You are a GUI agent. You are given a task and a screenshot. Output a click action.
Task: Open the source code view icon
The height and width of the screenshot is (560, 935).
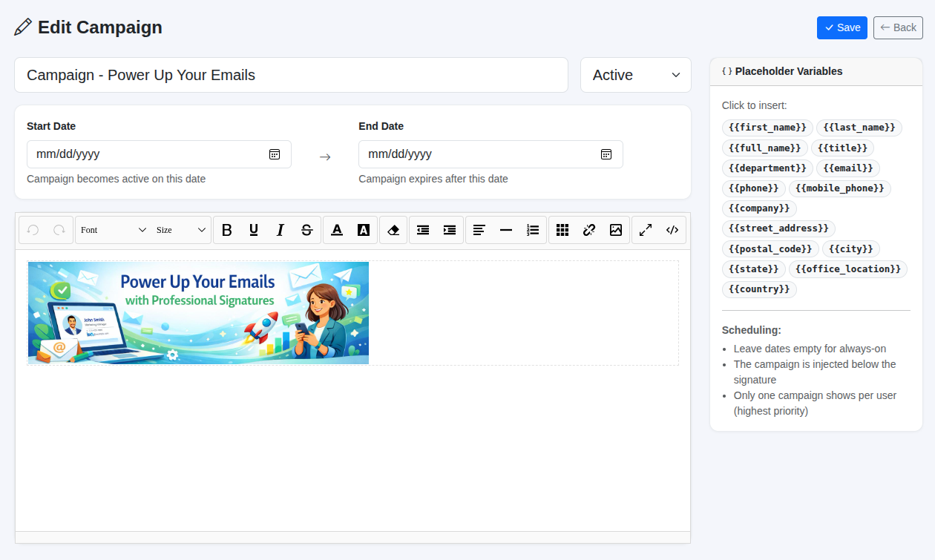pos(672,230)
